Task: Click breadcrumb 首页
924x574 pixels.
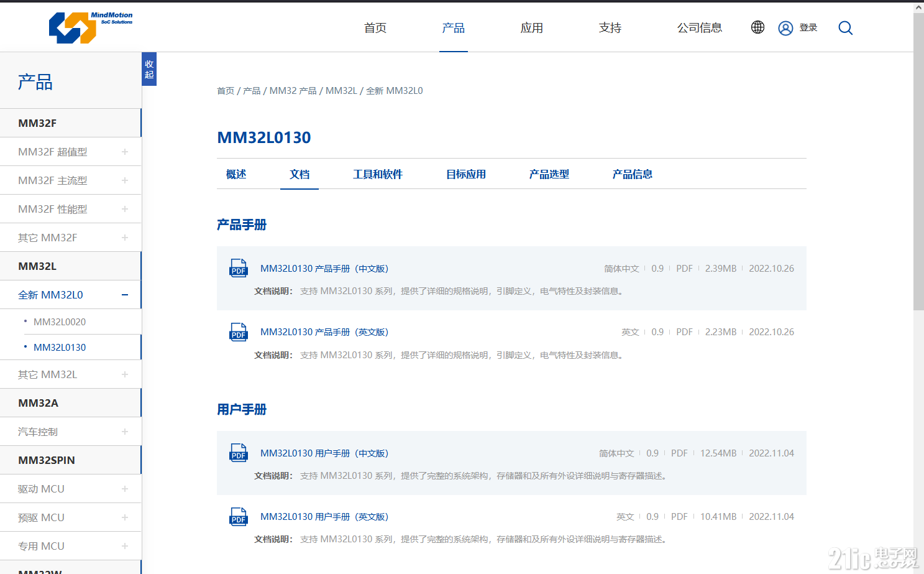Action: [226, 91]
